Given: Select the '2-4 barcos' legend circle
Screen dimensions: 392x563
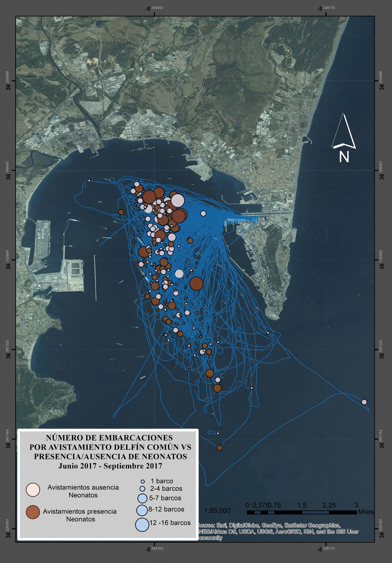Looking at the screenshot, I should point(142,488).
